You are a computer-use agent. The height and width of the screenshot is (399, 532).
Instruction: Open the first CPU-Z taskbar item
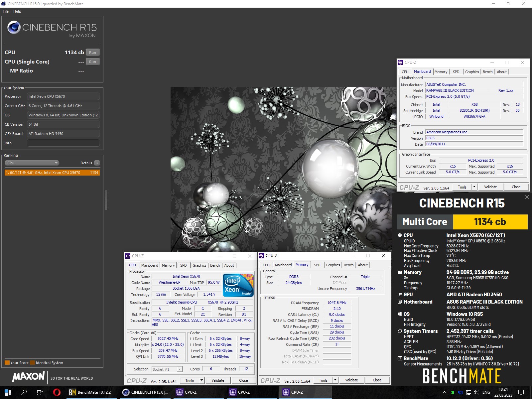click(199, 392)
